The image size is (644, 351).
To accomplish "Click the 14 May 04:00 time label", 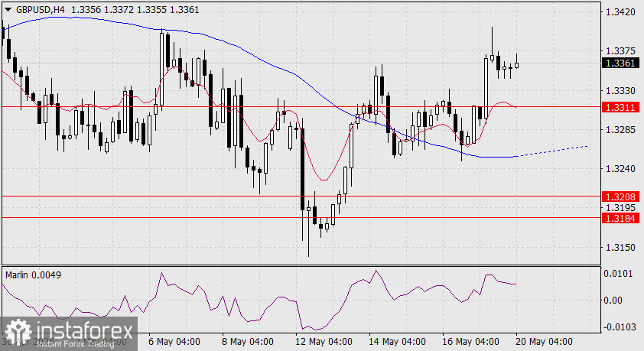I will pyautogui.click(x=397, y=342).
